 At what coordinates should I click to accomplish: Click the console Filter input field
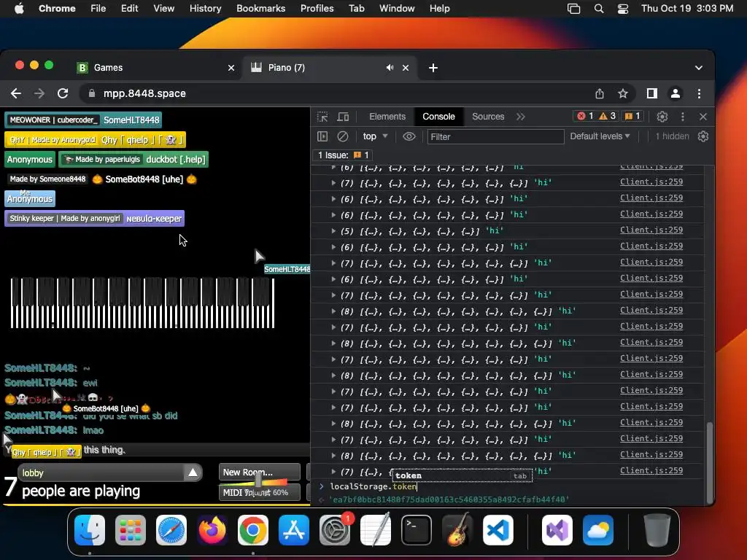[495, 136]
